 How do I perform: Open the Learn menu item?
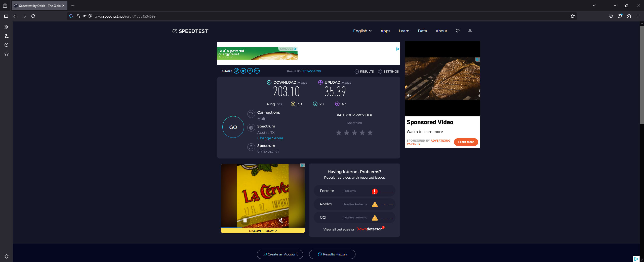tap(404, 31)
